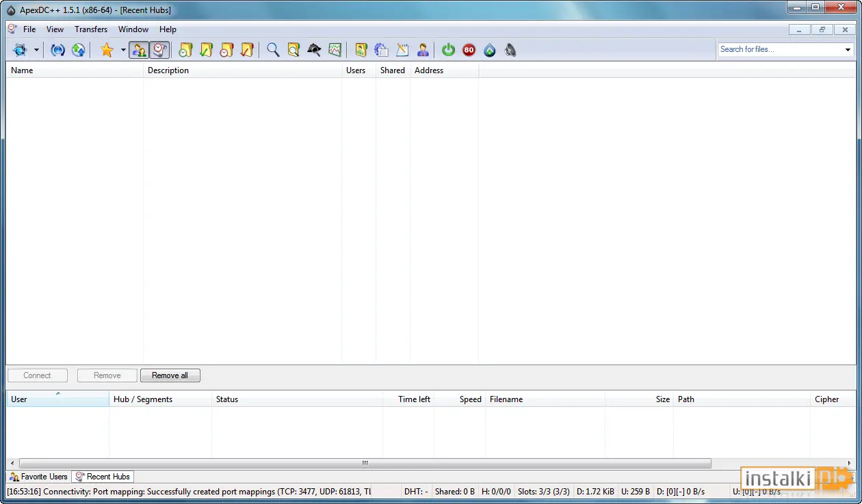
Task: Sort hubs by the Shared column header
Action: coord(393,70)
